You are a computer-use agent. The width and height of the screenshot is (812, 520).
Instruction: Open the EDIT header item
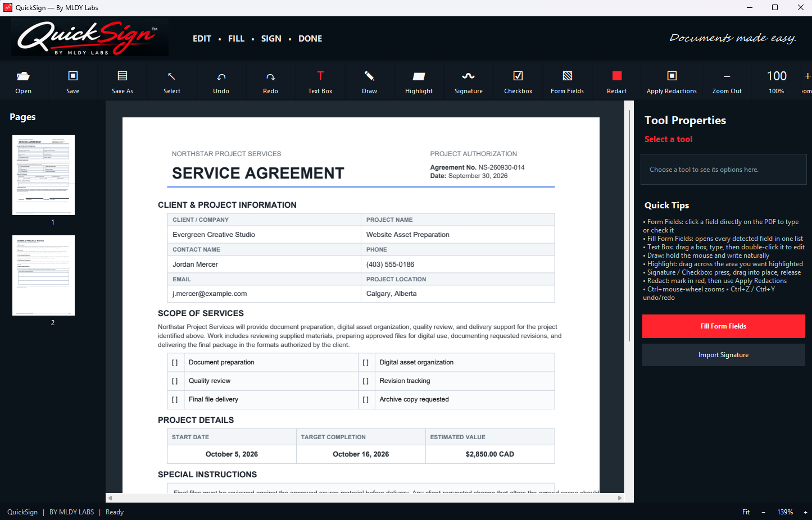pos(202,39)
